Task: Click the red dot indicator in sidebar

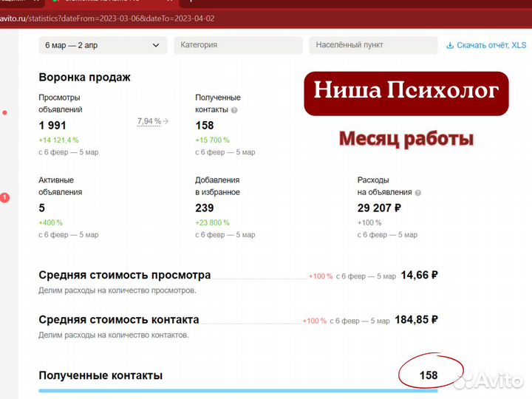Action: coord(4,112)
